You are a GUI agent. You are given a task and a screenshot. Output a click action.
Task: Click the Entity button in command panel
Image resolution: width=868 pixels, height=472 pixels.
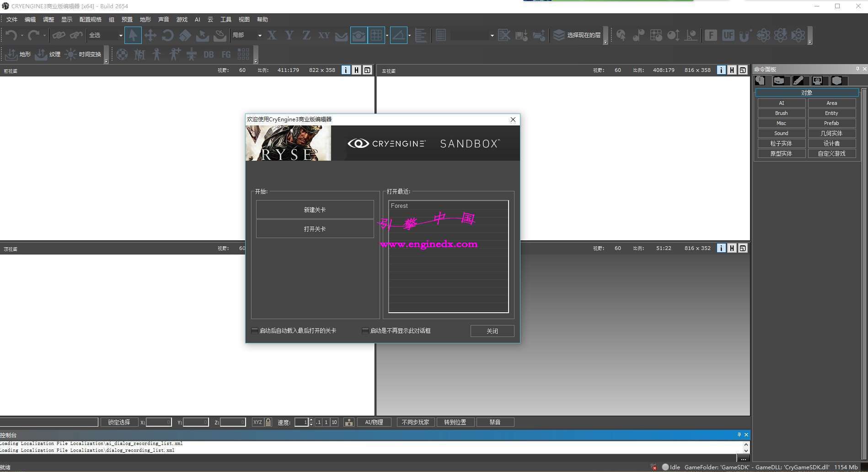pyautogui.click(x=831, y=113)
